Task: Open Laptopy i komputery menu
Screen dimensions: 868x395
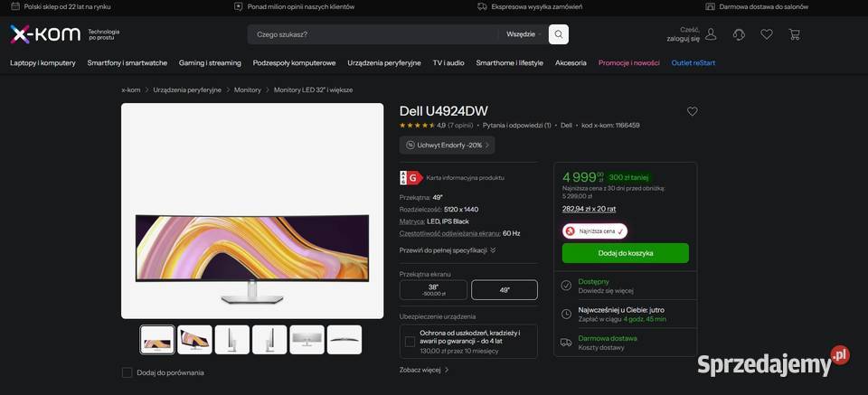Action: coord(42,63)
